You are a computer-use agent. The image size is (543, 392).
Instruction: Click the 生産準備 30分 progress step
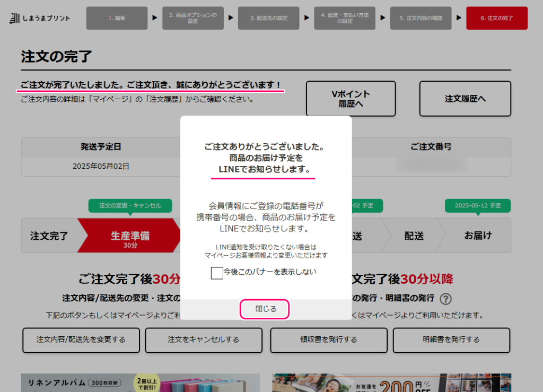[x=130, y=236]
